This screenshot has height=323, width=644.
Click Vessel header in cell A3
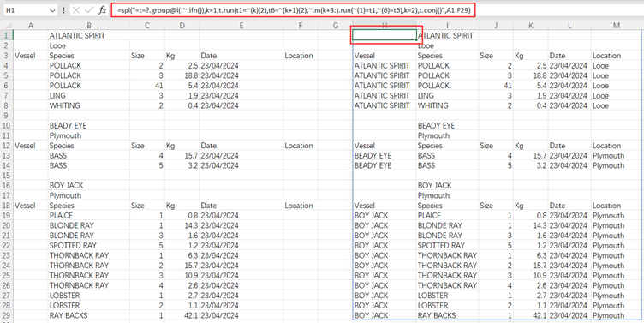25,56
